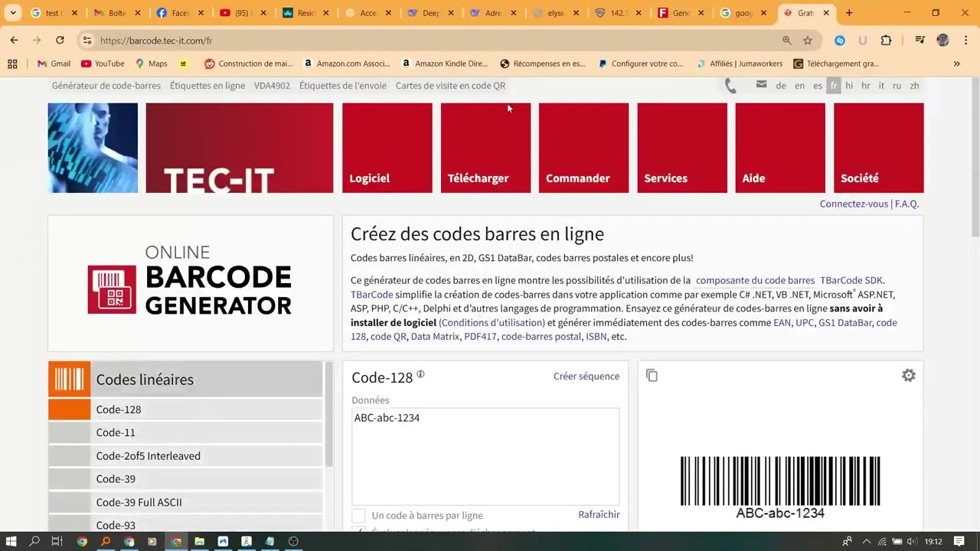Select Code-39 in the list
Viewport: 980px width, 551px height.
pyautogui.click(x=185, y=479)
